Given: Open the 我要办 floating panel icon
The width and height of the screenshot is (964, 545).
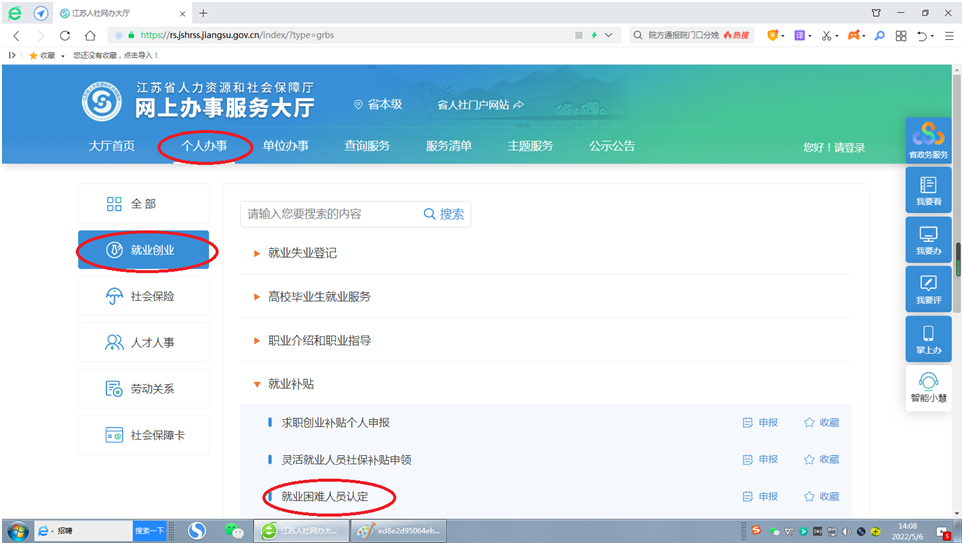Looking at the screenshot, I should tap(927, 240).
